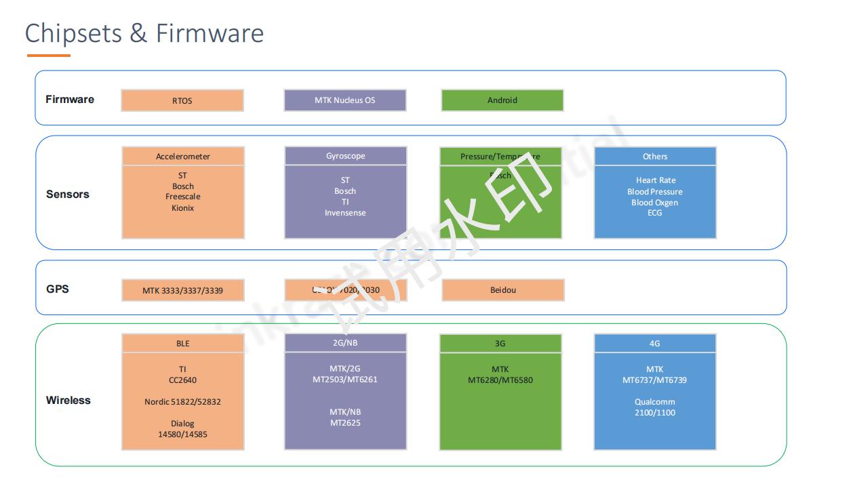Click the "2G/NB" header
Image resolution: width=868 pixels, height=488 pixels.
click(x=346, y=343)
